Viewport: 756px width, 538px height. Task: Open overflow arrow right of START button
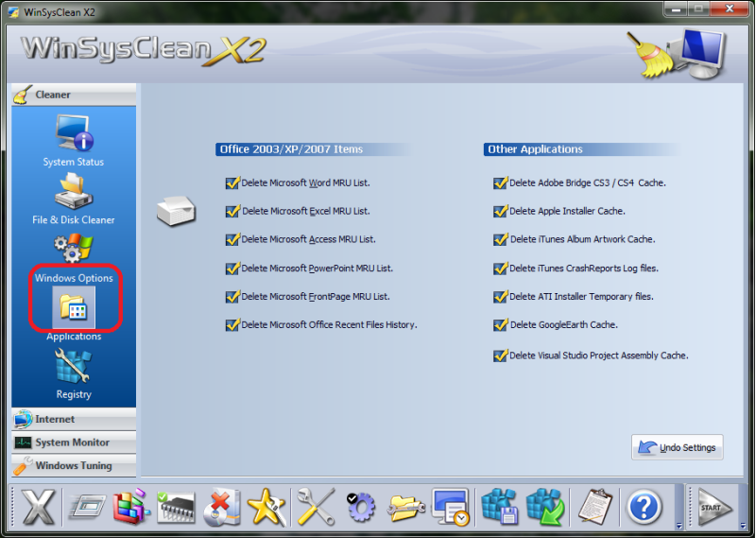click(x=743, y=526)
